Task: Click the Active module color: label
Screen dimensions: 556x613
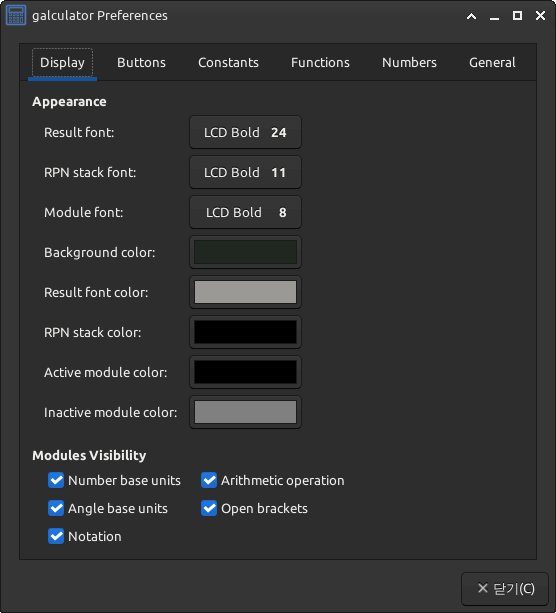Action: coord(106,372)
